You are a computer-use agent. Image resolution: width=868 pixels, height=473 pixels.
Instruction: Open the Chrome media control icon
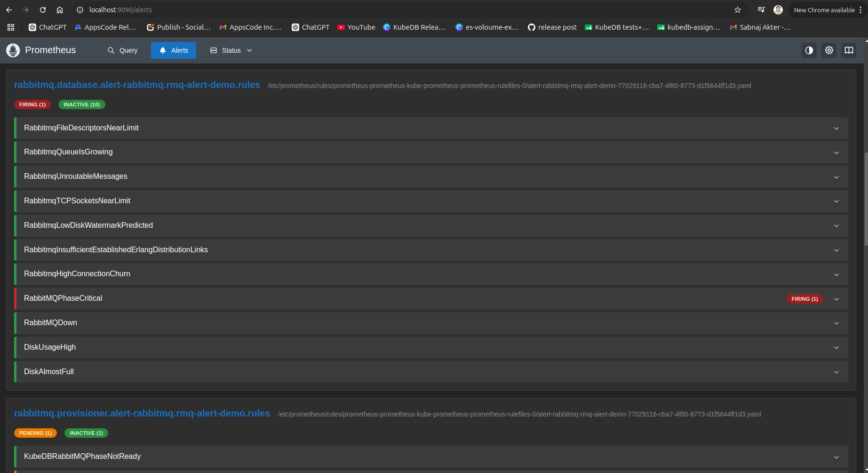pos(761,10)
